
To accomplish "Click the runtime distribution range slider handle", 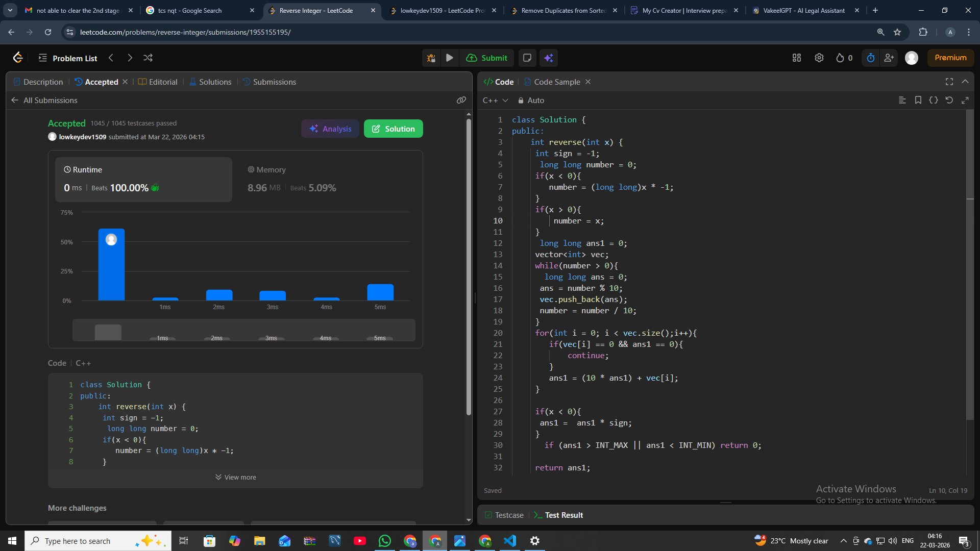I will pos(108,332).
